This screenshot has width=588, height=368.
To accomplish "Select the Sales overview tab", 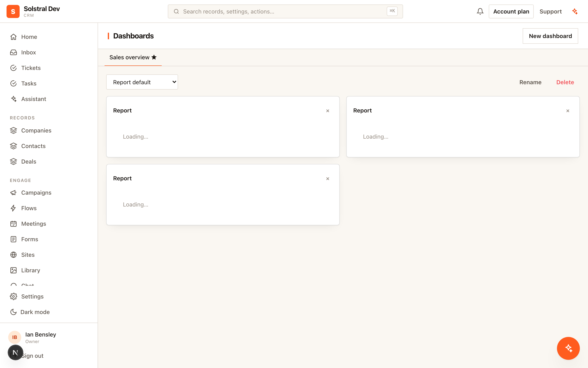I will [x=133, y=57].
